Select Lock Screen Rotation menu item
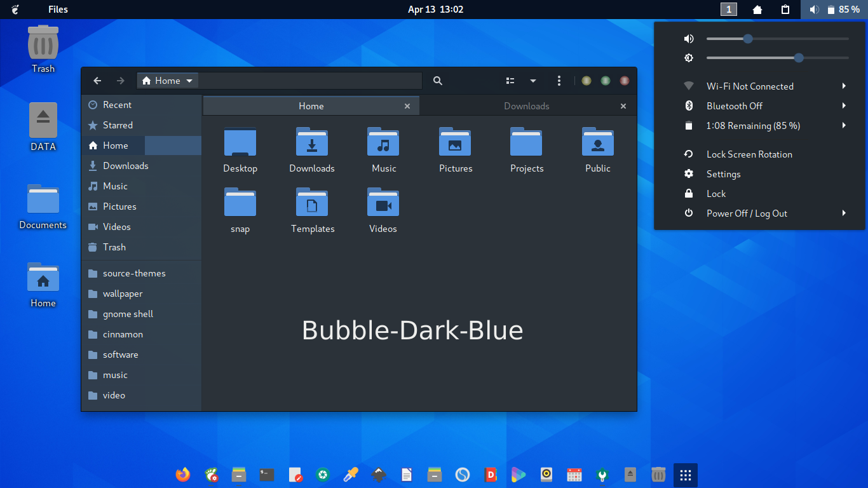 click(761, 154)
